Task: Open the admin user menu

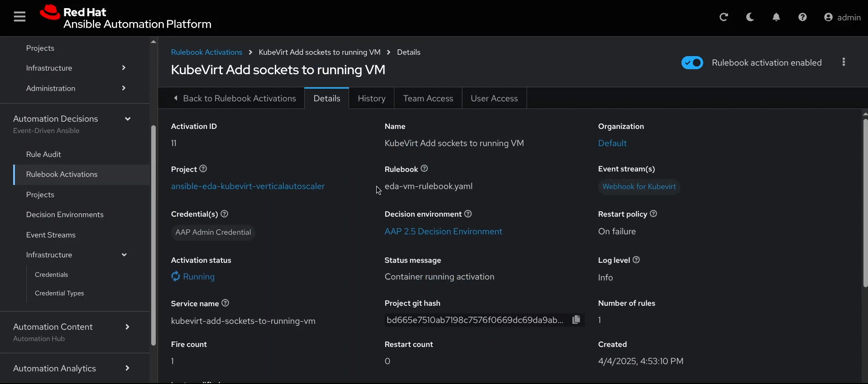Action: pos(842,17)
